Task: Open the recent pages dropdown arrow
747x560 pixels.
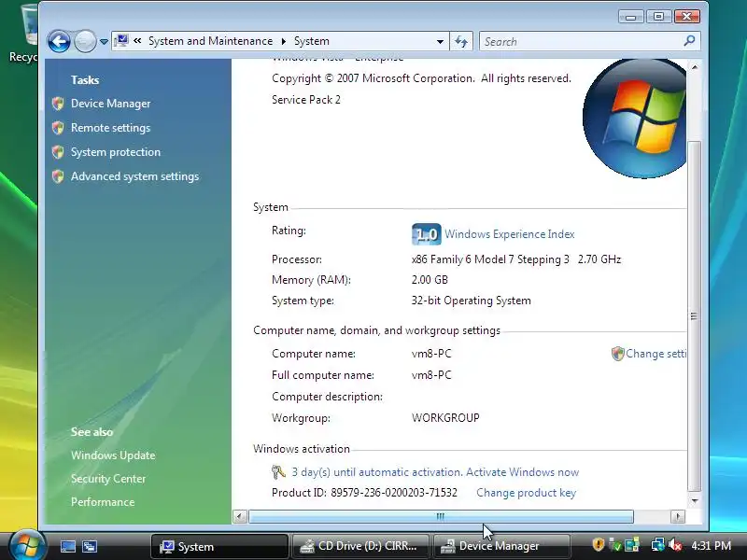Action: tap(104, 42)
